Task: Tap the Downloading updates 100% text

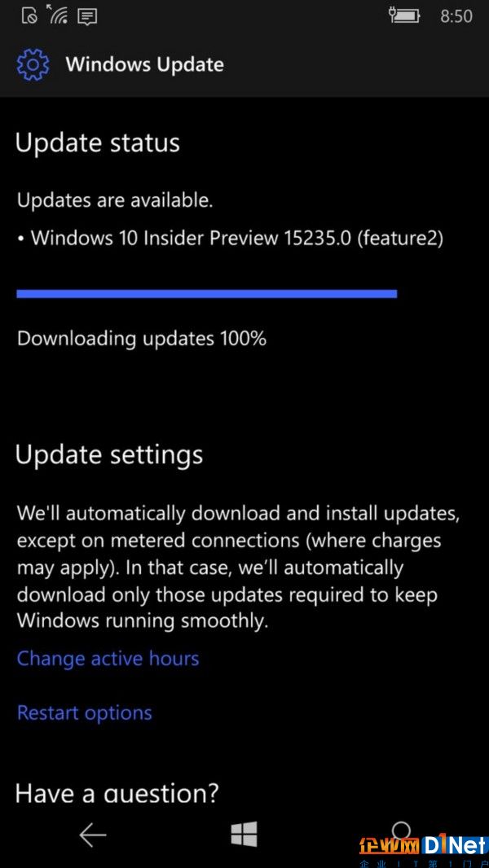Action: [142, 338]
